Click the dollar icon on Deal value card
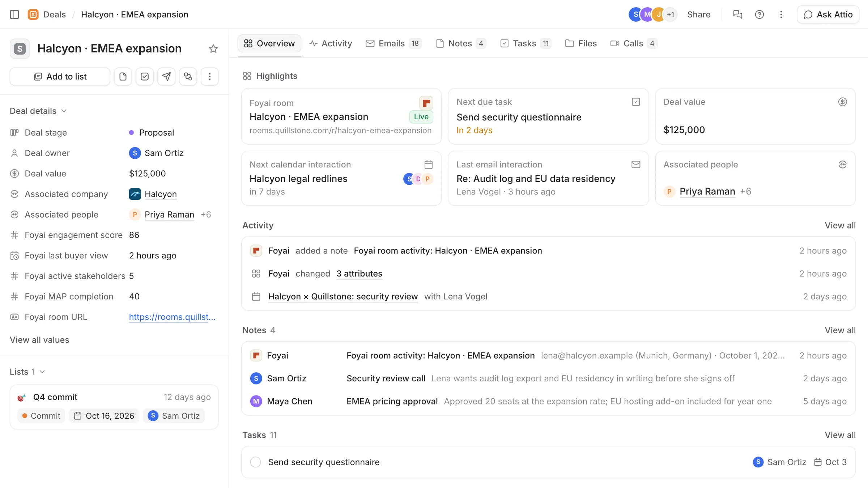Viewport: 868px width, 488px height. tap(843, 102)
